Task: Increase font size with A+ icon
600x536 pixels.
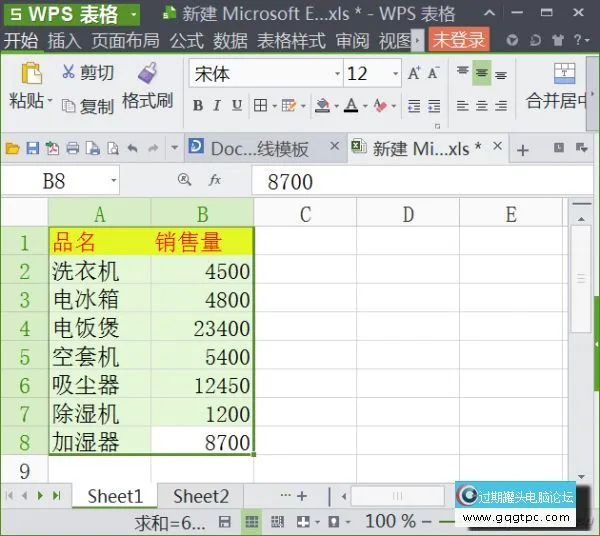Action: (x=414, y=73)
